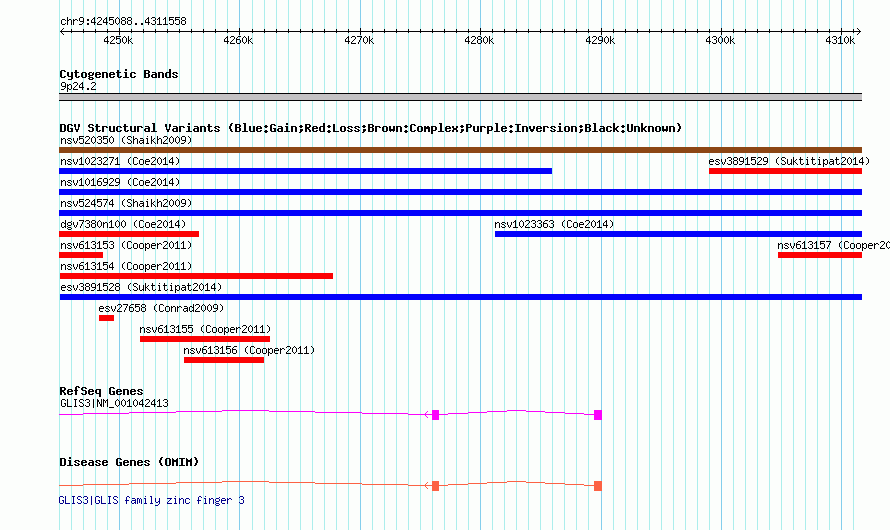Screen dimensions: 890x530
Task: Click the nsv613157 (Cooper20 truncated label
Action: [x=833, y=245]
